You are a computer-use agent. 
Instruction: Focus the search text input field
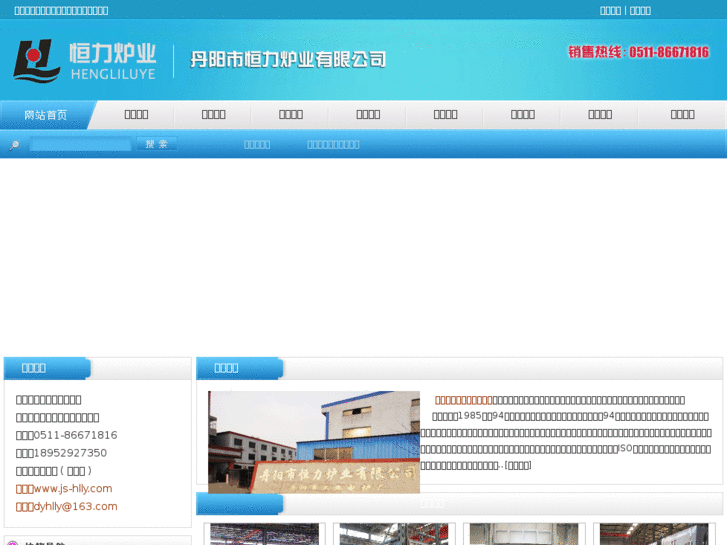81,144
